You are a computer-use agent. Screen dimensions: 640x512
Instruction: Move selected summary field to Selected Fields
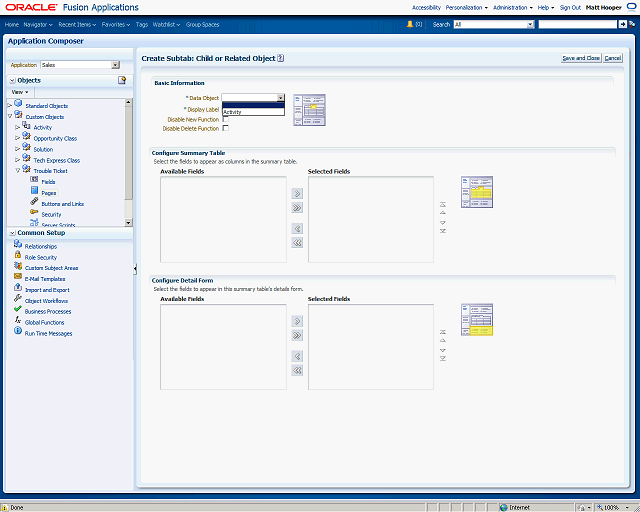297,194
